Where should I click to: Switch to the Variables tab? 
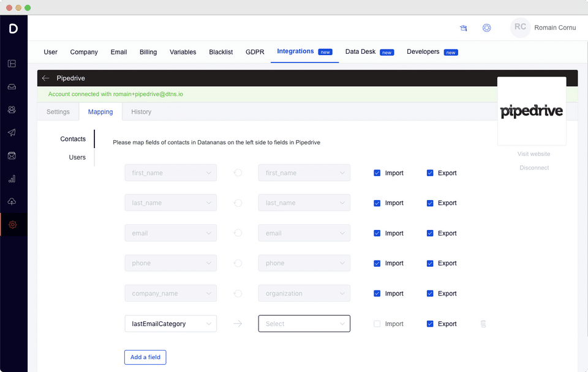pos(183,52)
